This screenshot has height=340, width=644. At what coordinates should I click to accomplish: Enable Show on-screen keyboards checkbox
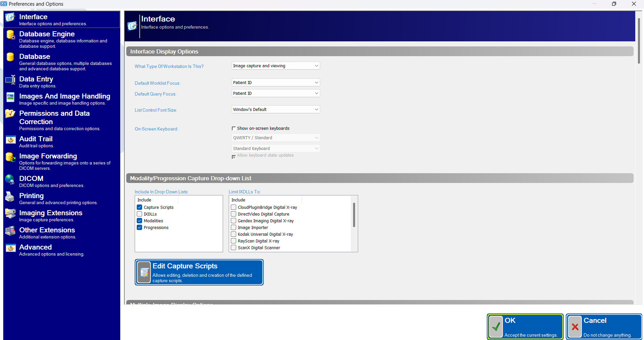coord(234,128)
